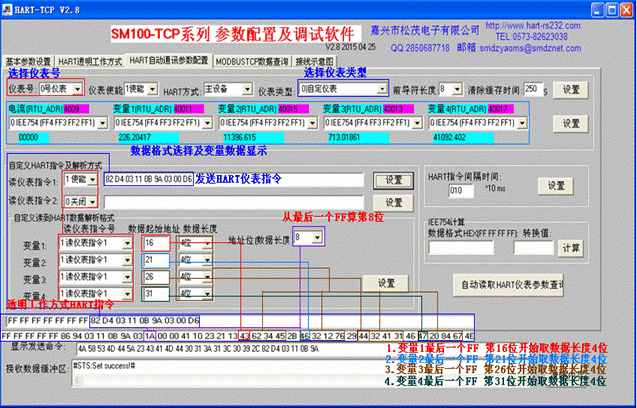Image resolution: width=637 pixels, height=408 pixels.
Task: Open the MODBUSTCP数据查询 tab
Action: click(252, 62)
